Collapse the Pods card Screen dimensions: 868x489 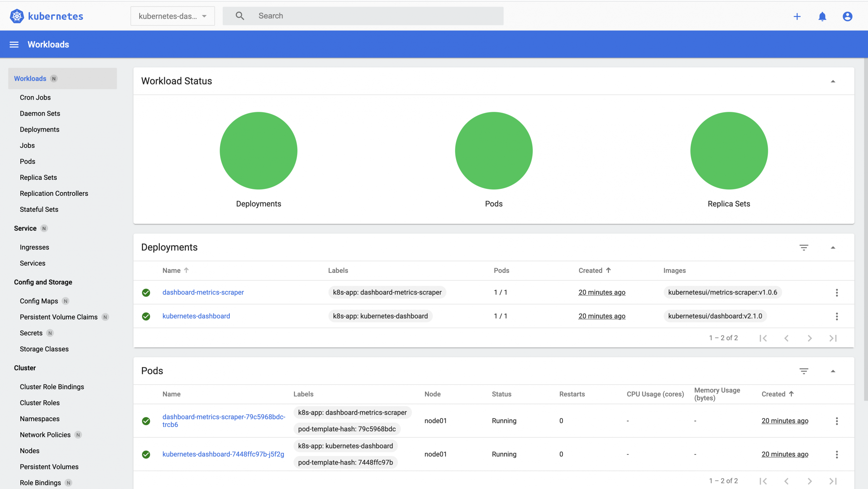[x=833, y=371]
